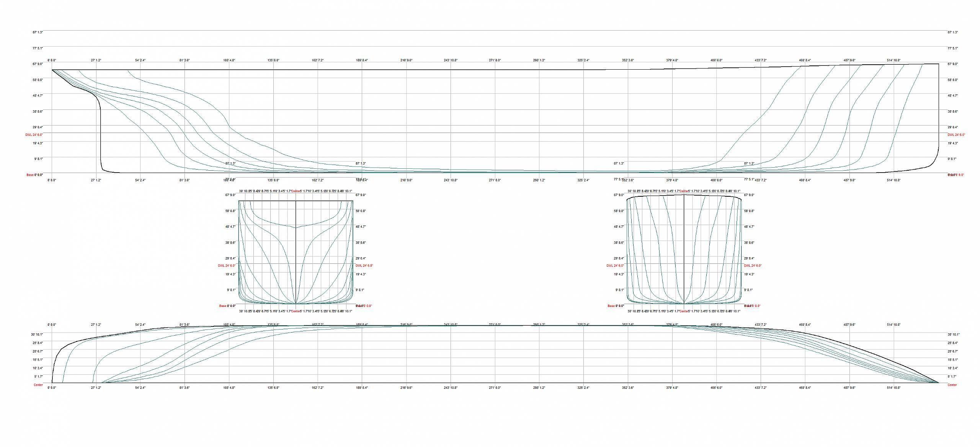The image size is (980, 447).
Task: Click the red DWL label right of profile view
Action: [956, 135]
